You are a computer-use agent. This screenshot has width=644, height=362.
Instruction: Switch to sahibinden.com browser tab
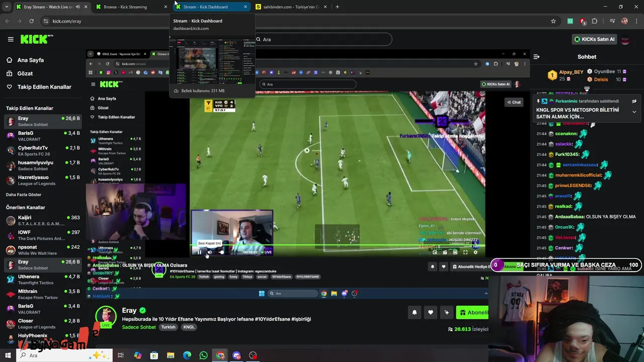tap(291, 7)
